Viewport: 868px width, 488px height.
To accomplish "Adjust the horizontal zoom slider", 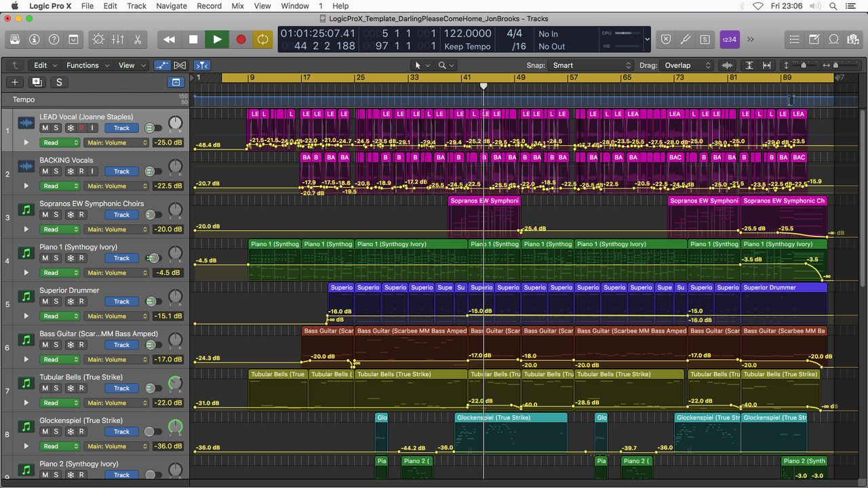I will point(835,65).
